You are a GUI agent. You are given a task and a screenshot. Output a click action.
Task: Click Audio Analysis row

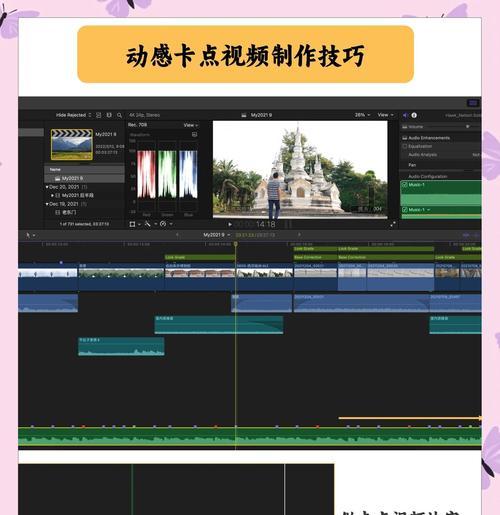pos(441,155)
